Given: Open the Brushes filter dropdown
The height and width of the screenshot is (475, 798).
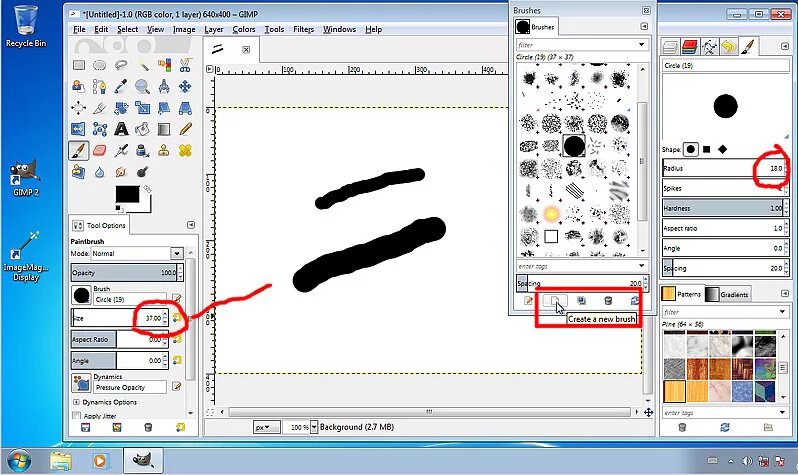Looking at the screenshot, I should (642, 45).
